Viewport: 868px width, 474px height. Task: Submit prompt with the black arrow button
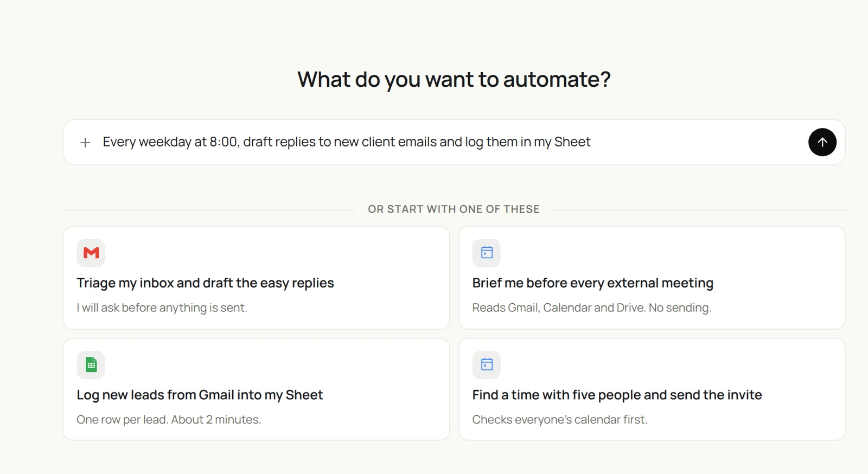(822, 142)
